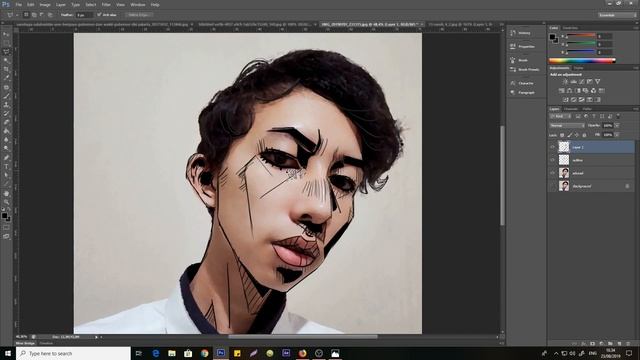640x360 pixels.
Task: Select the Brush tool in toolbar
Action: [6, 96]
